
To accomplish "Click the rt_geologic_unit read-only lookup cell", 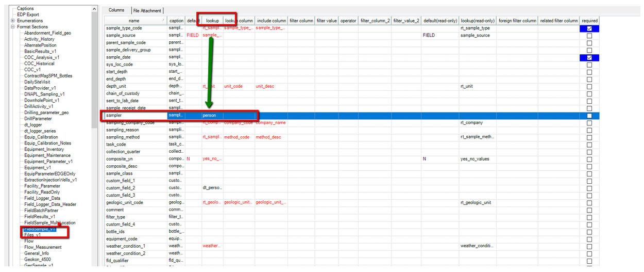I will pos(478,203).
